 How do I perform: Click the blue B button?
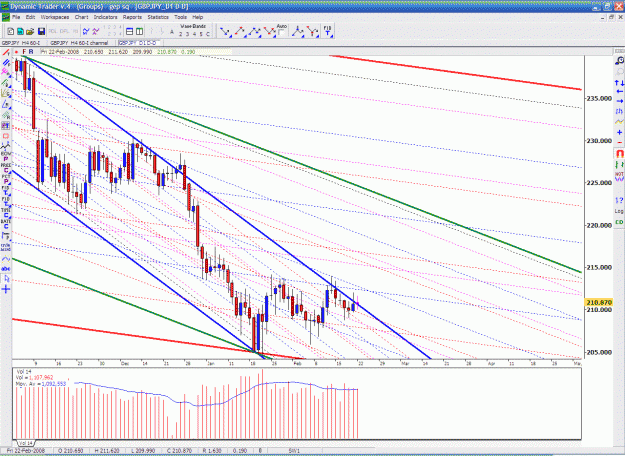point(31,52)
